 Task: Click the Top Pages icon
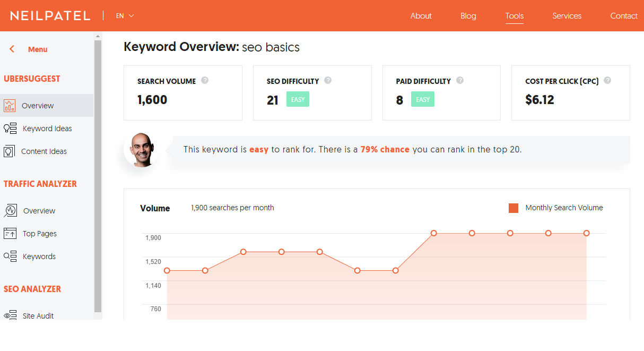click(x=10, y=233)
